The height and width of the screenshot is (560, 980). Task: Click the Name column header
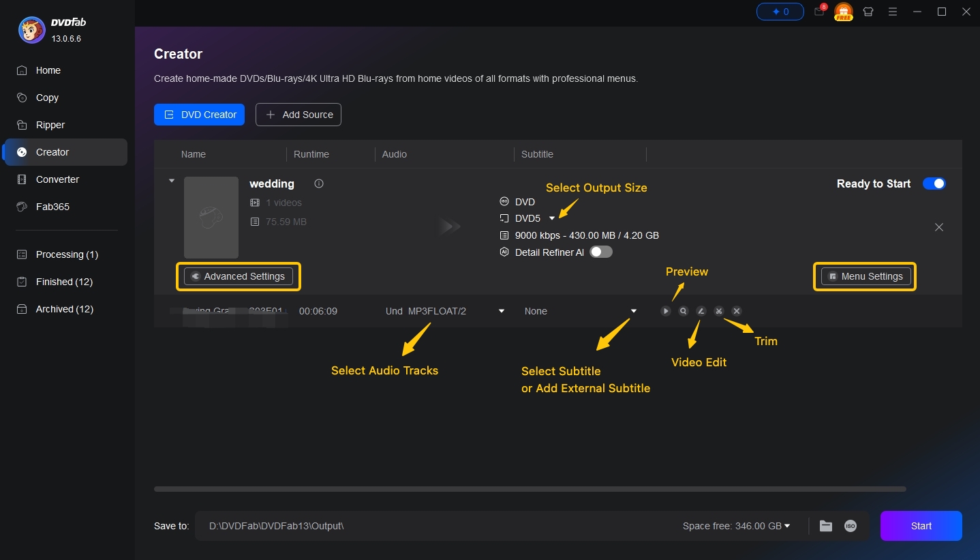(x=194, y=154)
